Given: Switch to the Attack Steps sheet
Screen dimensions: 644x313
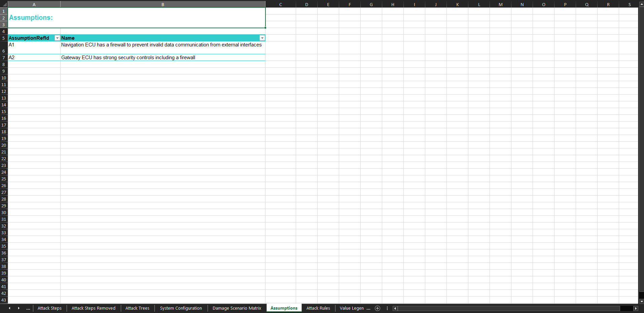Looking at the screenshot, I should pyautogui.click(x=49, y=308).
